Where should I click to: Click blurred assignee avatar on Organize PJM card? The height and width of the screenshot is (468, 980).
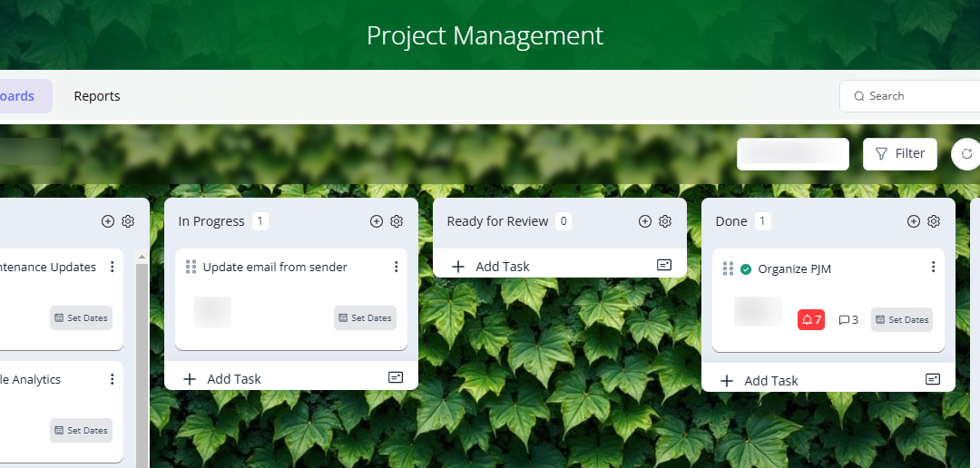click(758, 312)
